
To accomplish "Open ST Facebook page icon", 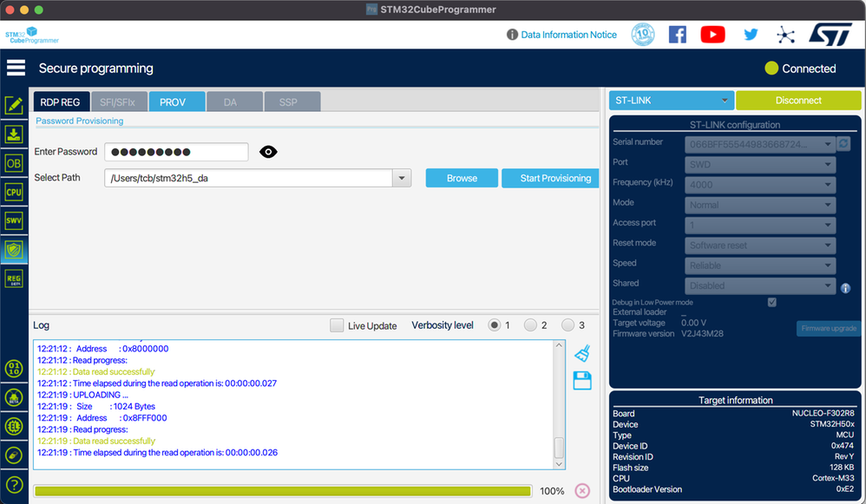I will (677, 35).
